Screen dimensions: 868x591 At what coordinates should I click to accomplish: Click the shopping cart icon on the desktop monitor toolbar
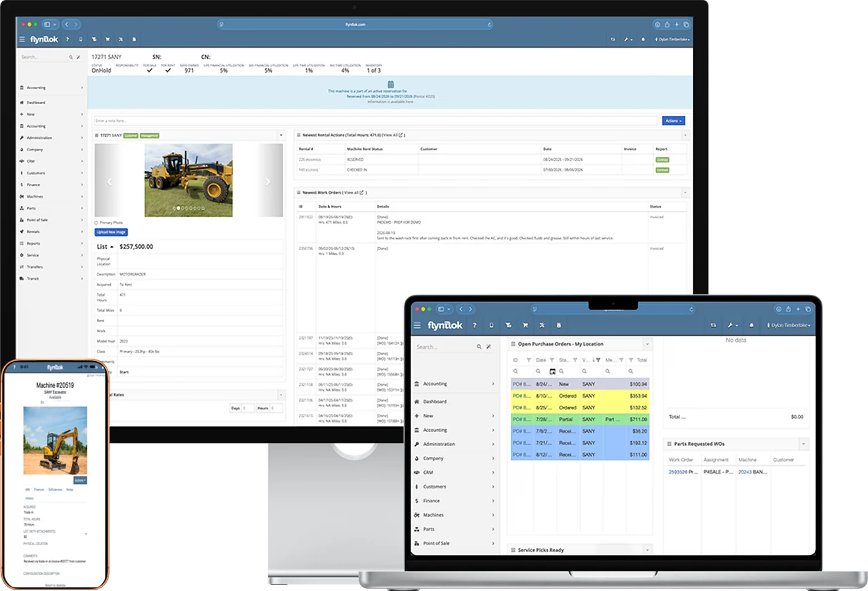(107, 39)
